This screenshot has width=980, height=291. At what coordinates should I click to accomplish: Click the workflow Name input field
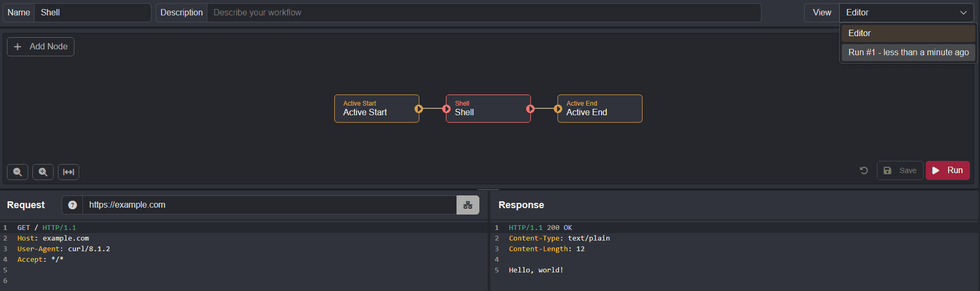pos(92,13)
